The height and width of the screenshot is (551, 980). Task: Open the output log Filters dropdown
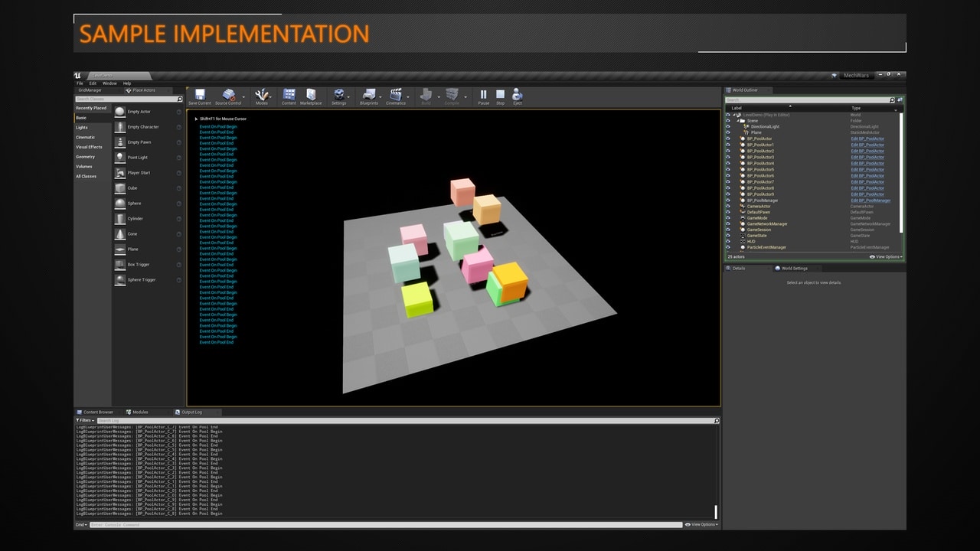pyautogui.click(x=84, y=420)
